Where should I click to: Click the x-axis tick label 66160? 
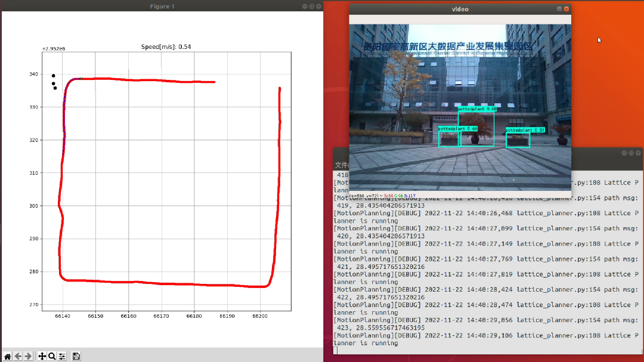click(128, 317)
